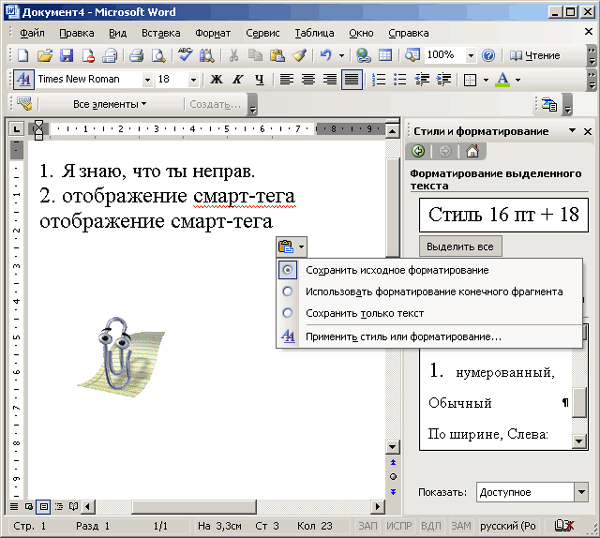Go to task pane home icon
This screenshot has height=538, width=600.
coord(473,151)
